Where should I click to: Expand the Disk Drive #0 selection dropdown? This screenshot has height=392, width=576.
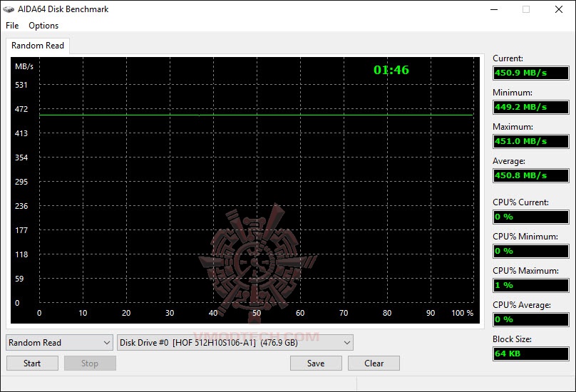(235, 343)
